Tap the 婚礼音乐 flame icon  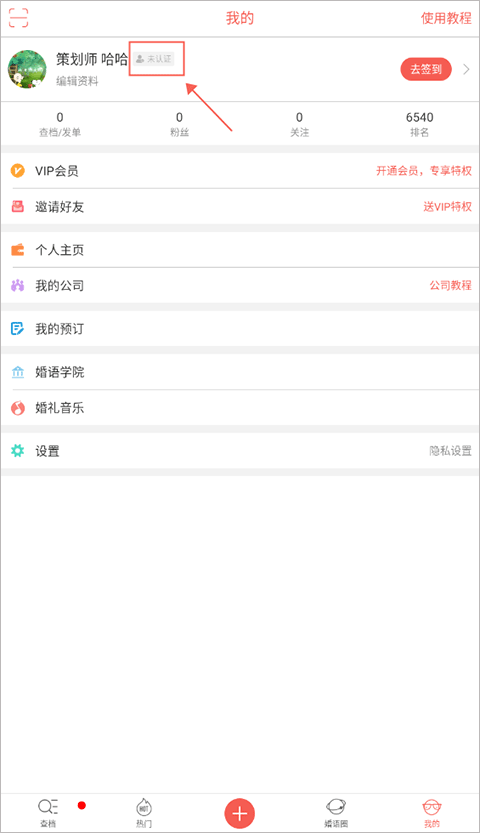point(18,408)
